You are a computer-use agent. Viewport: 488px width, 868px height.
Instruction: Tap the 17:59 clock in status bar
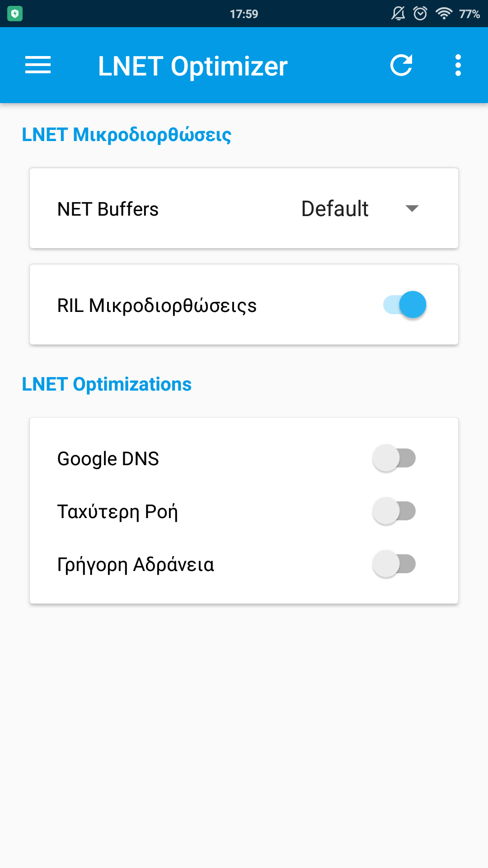[244, 14]
